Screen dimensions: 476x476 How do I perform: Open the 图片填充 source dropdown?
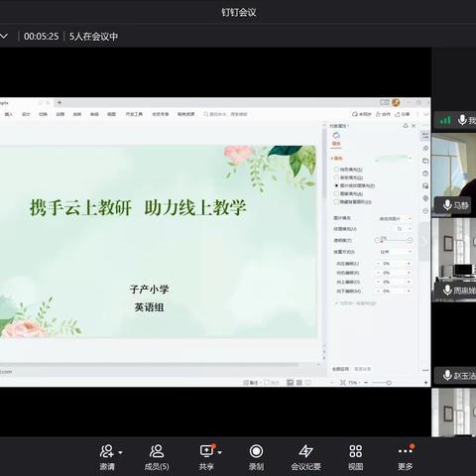click(395, 218)
